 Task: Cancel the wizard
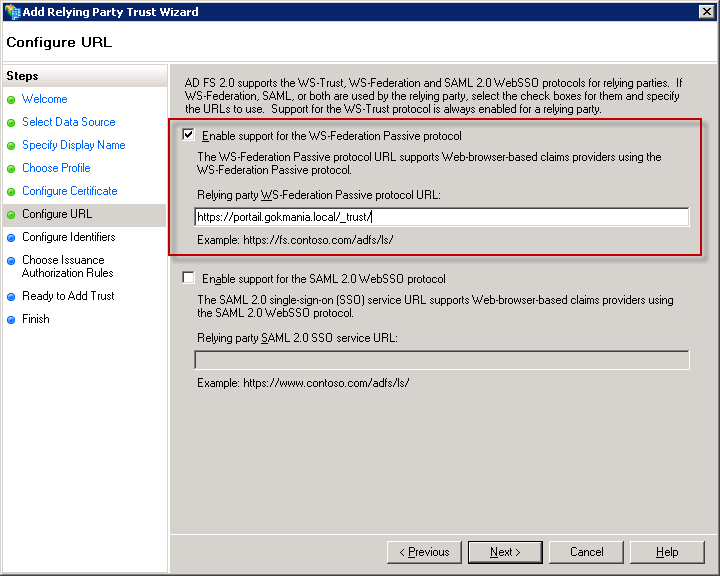[x=586, y=552]
